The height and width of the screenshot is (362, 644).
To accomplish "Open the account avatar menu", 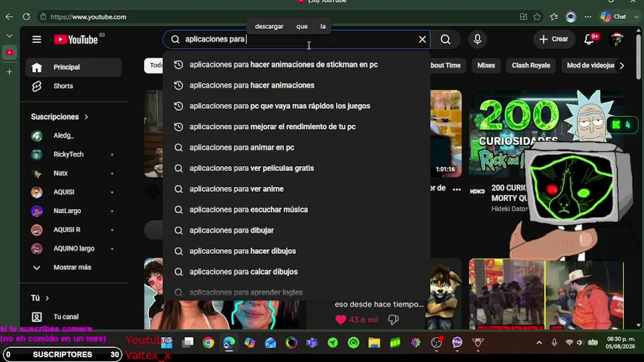I will click(x=616, y=39).
